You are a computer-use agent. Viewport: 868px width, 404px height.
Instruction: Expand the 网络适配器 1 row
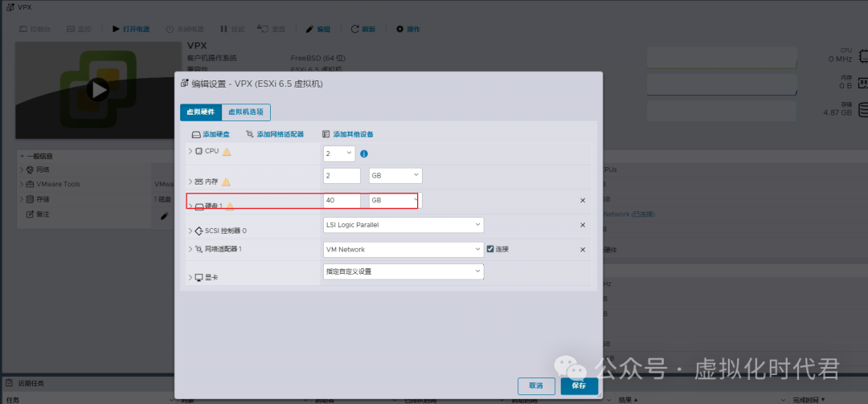pos(190,249)
